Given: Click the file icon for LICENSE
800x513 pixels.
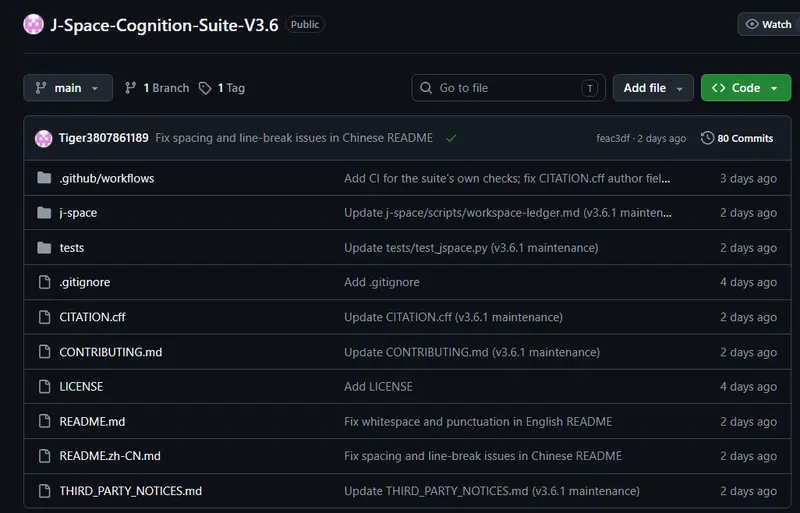Looking at the screenshot, I should tap(45, 386).
